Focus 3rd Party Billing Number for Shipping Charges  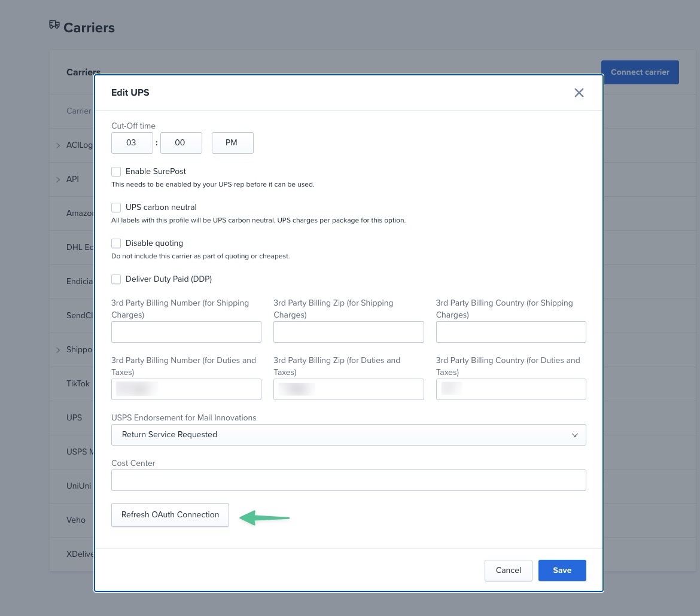[x=186, y=332]
